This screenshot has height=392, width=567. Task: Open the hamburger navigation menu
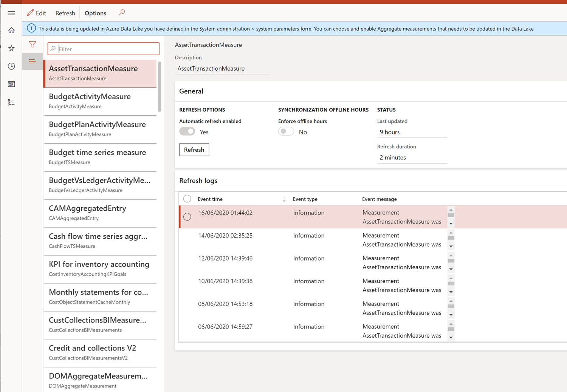[x=11, y=12]
